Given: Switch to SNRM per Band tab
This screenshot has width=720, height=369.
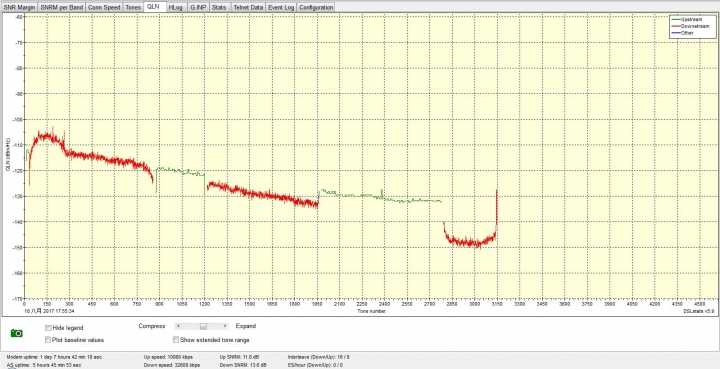Looking at the screenshot, I should pyautogui.click(x=61, y=7).
